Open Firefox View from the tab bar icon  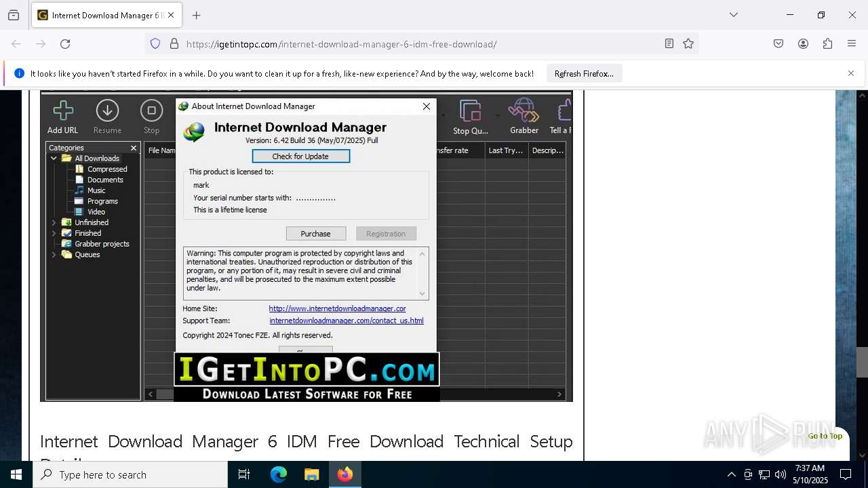coord(14,15)
